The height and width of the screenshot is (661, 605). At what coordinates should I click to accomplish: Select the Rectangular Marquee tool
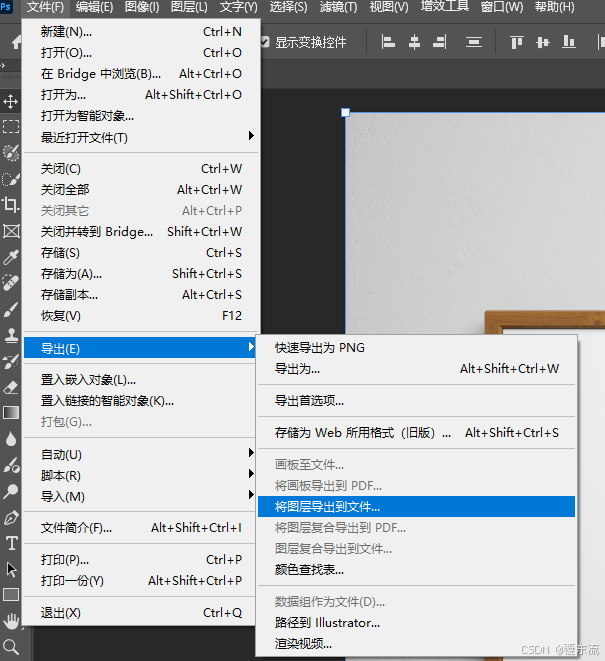click(x=11, y=126)
